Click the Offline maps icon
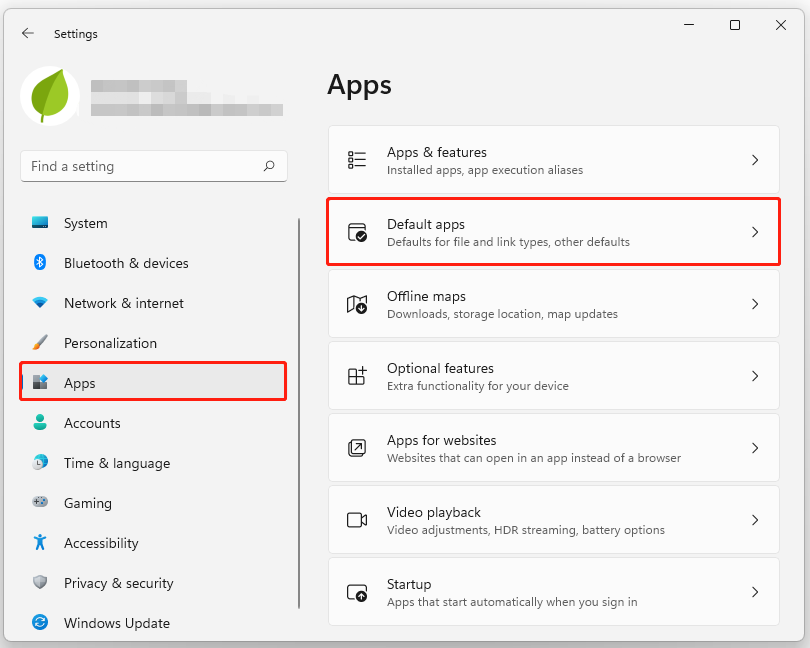The width and height of the screenshot is (810, 648). pos(357,304)
